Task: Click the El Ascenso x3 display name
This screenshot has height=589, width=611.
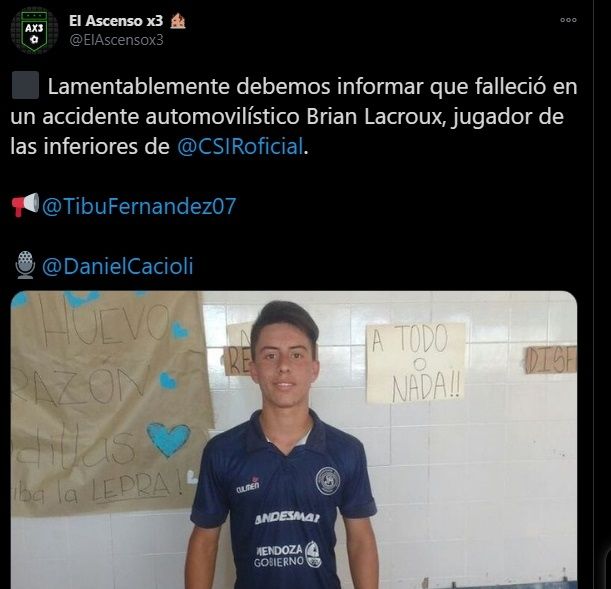Action: click(116, 21)
